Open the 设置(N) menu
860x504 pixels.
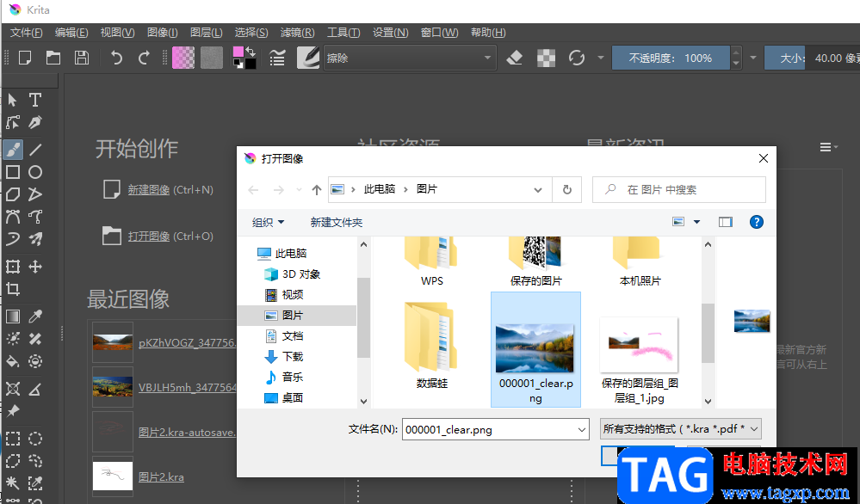pyautogui.click(x=391, y=33)
